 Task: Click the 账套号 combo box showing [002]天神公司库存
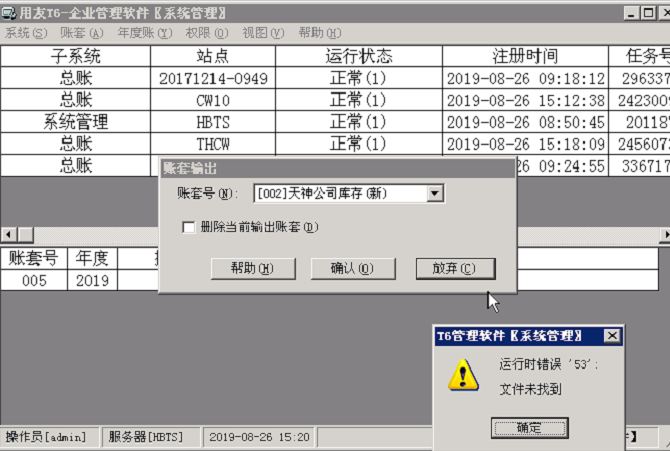(349, 194)
